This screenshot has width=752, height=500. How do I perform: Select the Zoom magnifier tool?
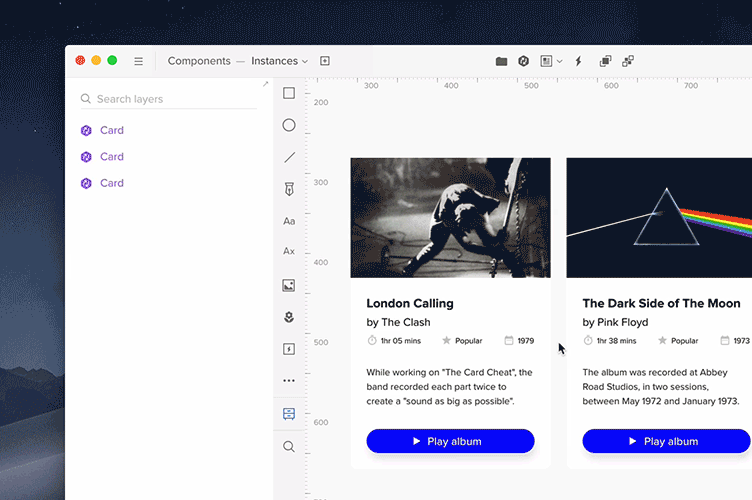(289, 447)
